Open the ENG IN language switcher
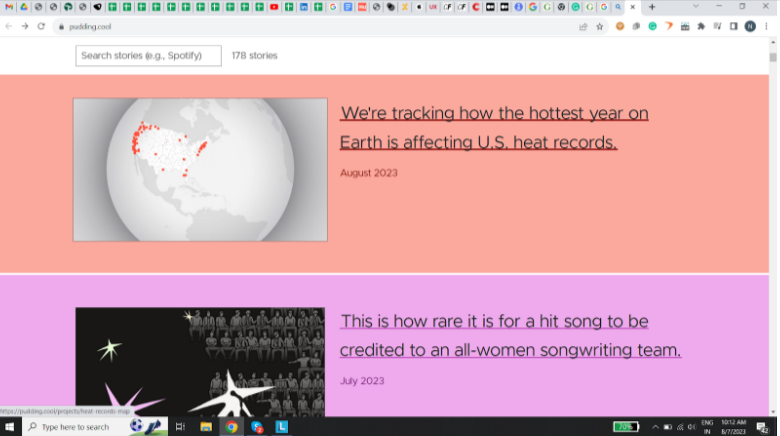 (x=707, y=427)
